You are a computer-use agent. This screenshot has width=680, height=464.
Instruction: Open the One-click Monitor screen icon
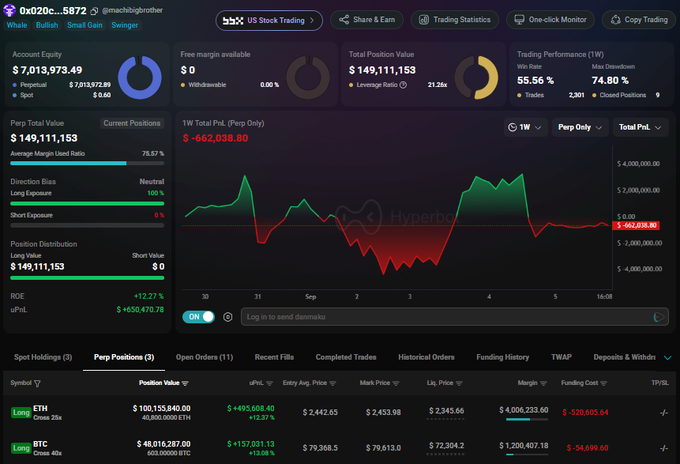point(519,20)
